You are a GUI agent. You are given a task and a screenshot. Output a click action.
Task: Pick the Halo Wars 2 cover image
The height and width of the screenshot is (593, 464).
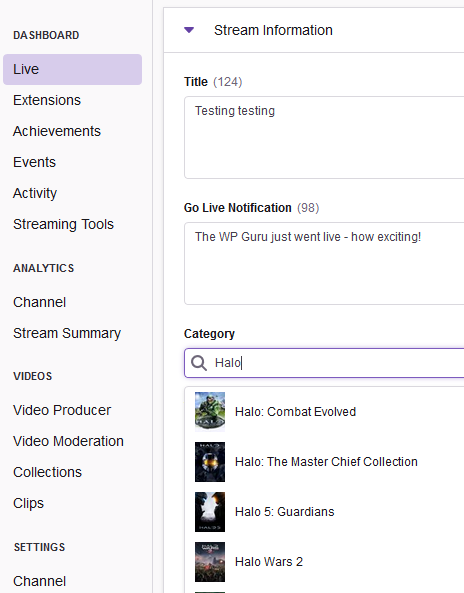[210, 562]
